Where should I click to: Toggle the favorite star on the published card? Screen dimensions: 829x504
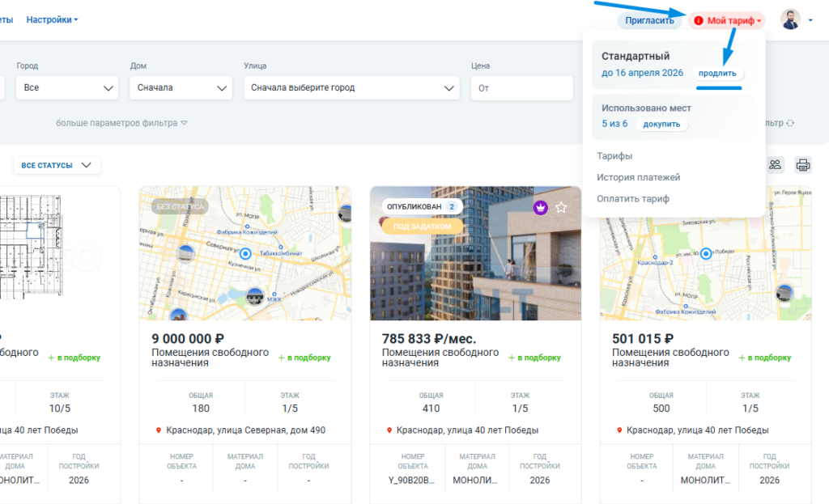tap(561, 208)
